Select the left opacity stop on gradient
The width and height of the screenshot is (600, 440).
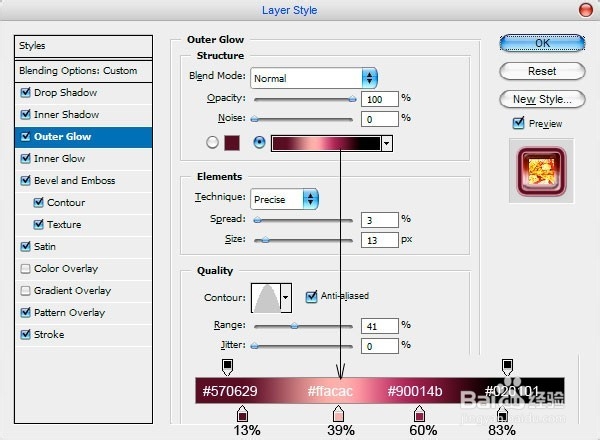point(227,367)
